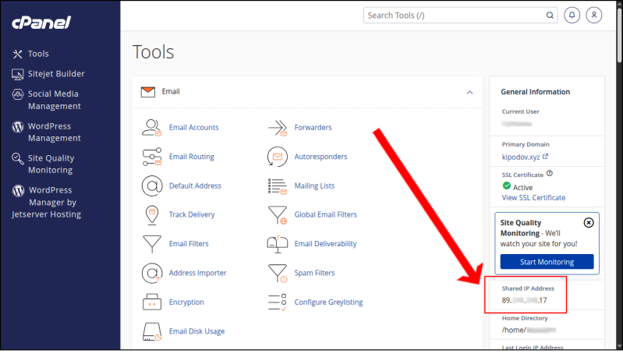Click the WordPress Management logo icon
This screenshot has height=364, width=623.
tap(17, 127)
